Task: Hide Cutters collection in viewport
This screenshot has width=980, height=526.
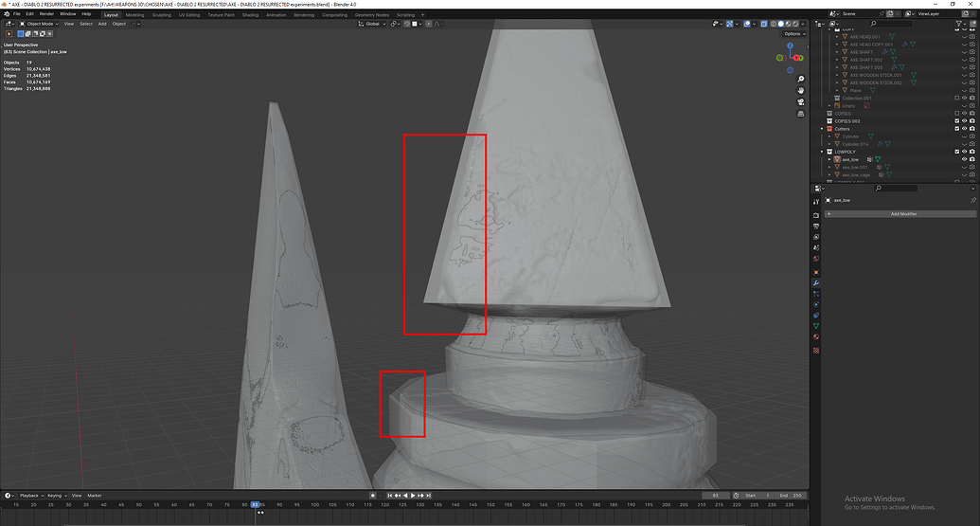Action: (x=964, y=129)
